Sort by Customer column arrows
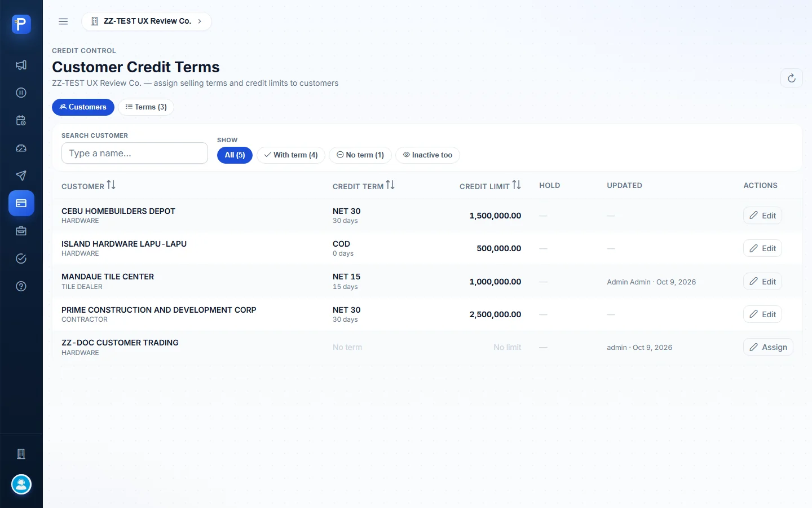This screenshot has height=508, width=812. click(x=111, y=185)
